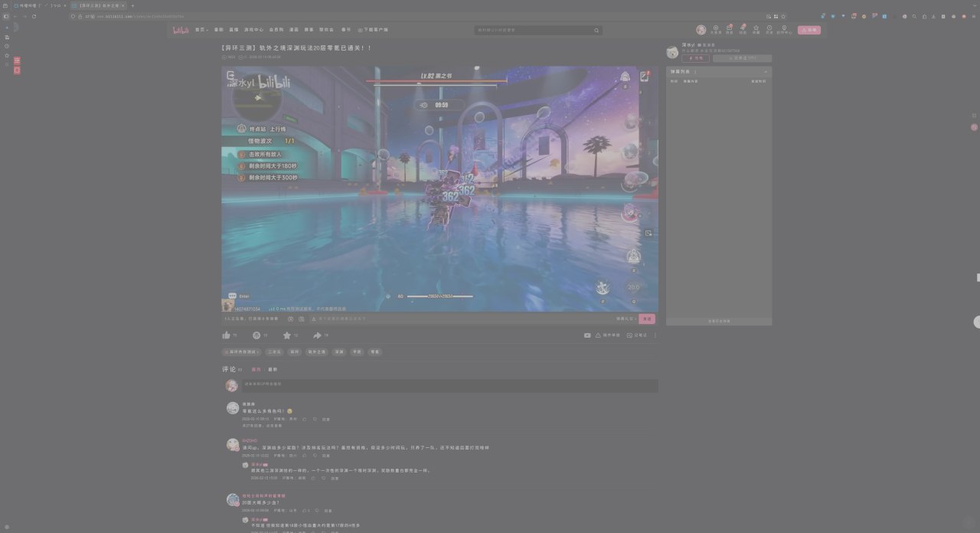Open the 弹幕礼仪 dropdown link
This screenshot has height=533, width=980.
627,319
